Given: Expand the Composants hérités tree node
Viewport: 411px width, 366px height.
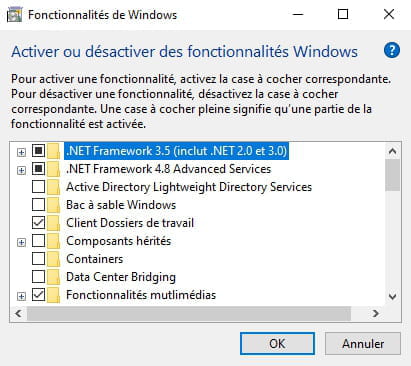Looking at the screenshot, I should click(21, 242).
